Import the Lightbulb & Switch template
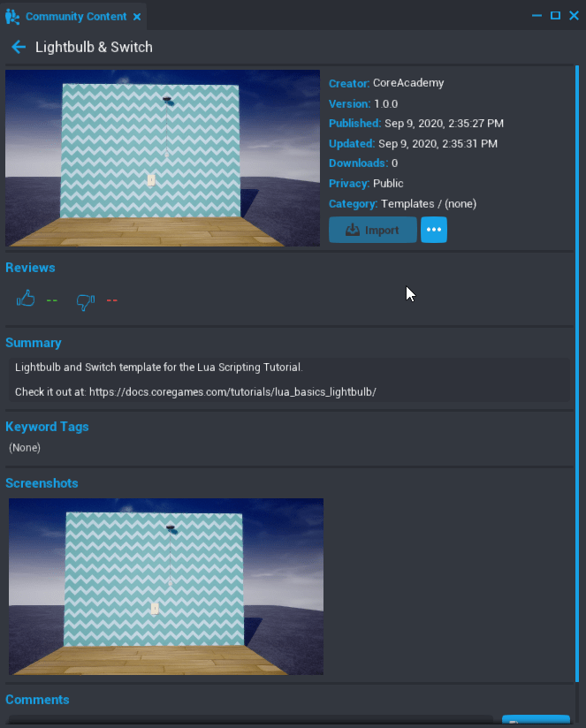The width and height of the screenshot is (586, 728). pyautogui.click(x=372, y=230)
